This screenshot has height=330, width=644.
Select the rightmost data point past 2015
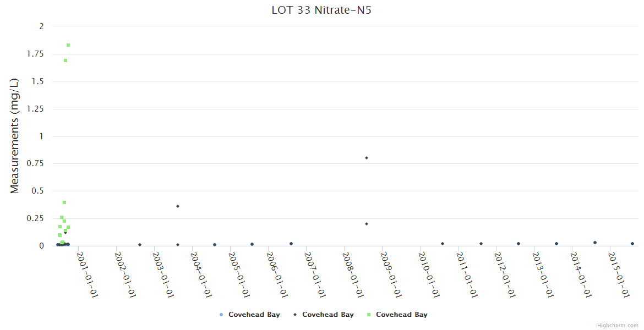(x=632, y=244)
